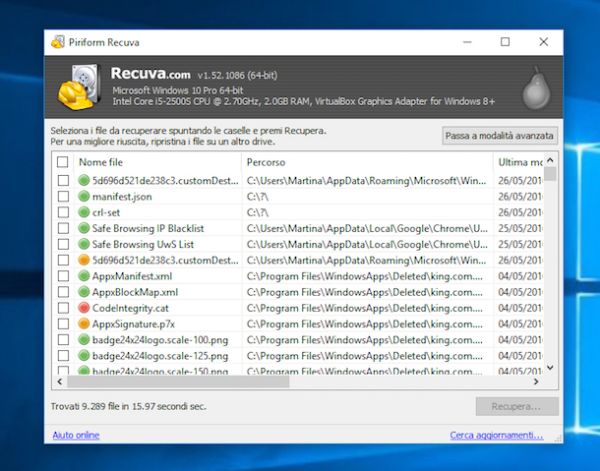This screenshot has height=471, width=600.
Task: Sort list by Percorso column header
Action: coord(365,162)
